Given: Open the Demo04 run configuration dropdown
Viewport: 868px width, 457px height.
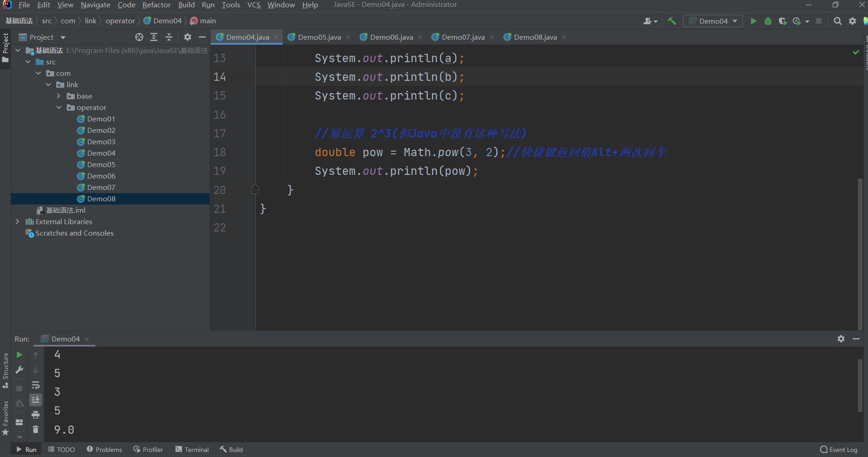Looking at the screenshot, I should click(713, 21).
